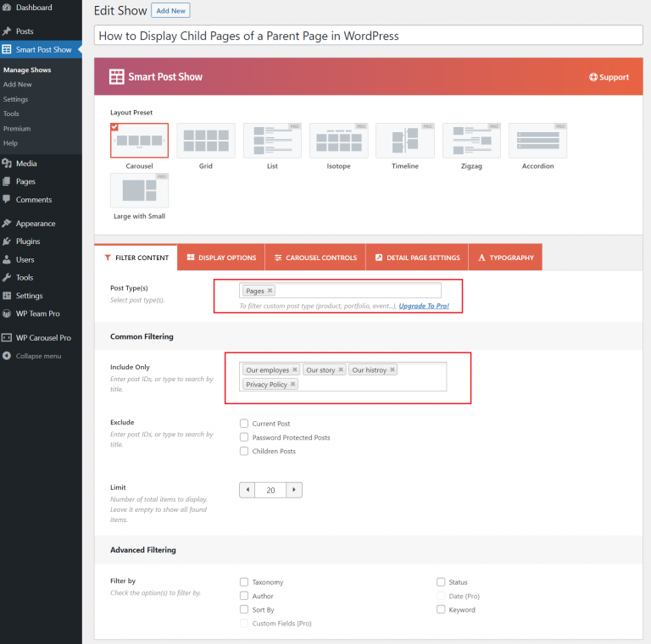Image resolution: width=651 pixels, height=644 pixels.
Task: Enable the Author filter checkbox
Action: point(244,596)
